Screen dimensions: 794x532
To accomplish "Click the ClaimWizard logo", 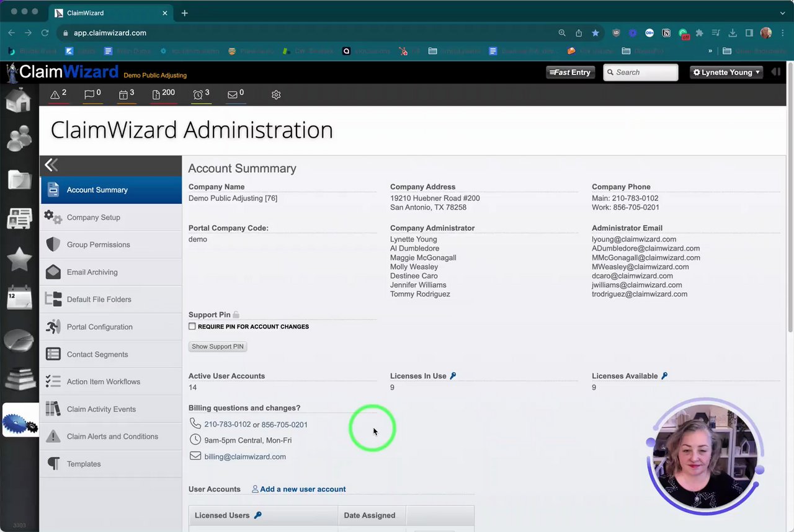I will pyautogui.click(x=62, y=73).
